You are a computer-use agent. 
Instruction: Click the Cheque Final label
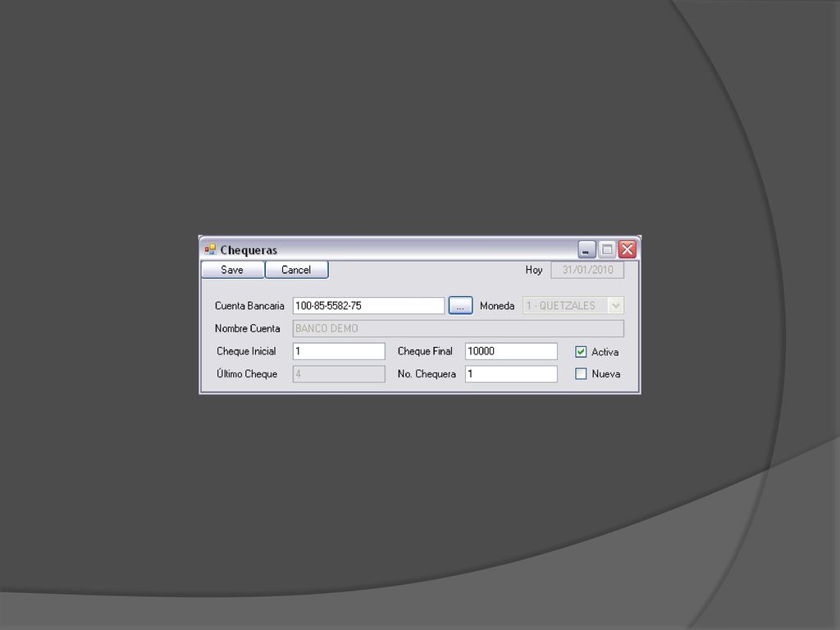point(425,351)
